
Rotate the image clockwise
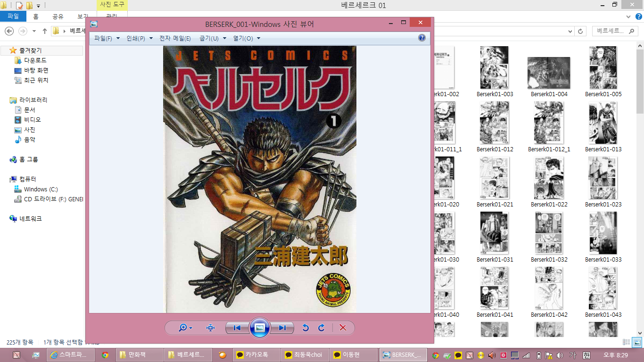[322, 328]
